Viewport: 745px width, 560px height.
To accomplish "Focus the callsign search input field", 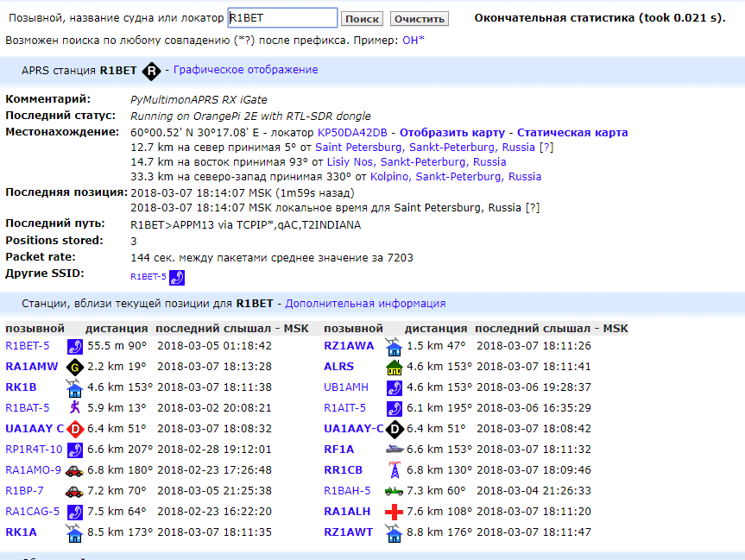I will click(282, 18).
